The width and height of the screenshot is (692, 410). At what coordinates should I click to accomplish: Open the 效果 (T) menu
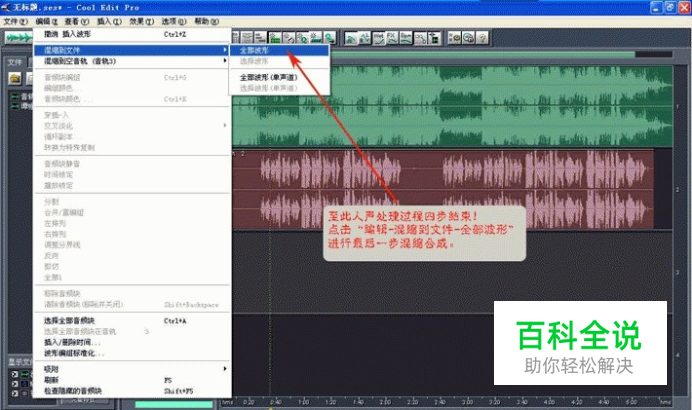pos(142,21)
